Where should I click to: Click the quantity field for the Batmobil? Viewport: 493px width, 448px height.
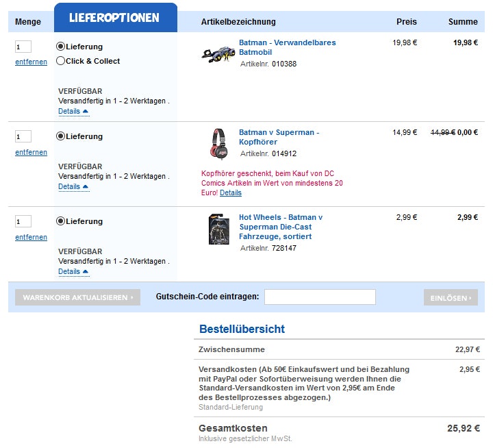coord(23,47)
